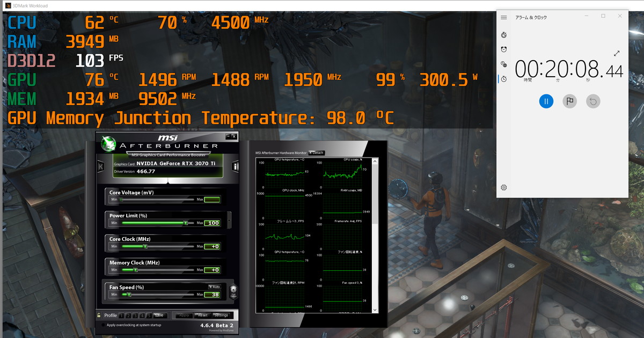Select Afterburner profile slot 1

pyautogui.click(x=122, y=315)
